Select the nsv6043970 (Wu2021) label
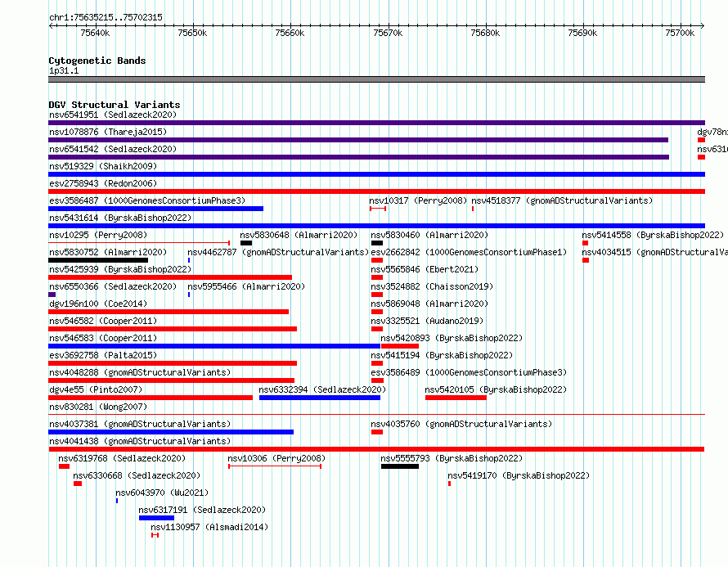Viewport: 728px width, 567px height. point(162,493)
